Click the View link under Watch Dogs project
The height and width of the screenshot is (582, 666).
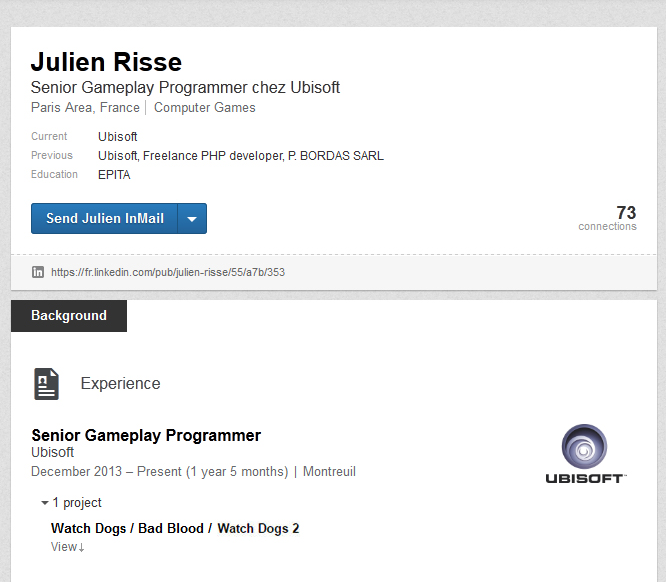(68, 547)
